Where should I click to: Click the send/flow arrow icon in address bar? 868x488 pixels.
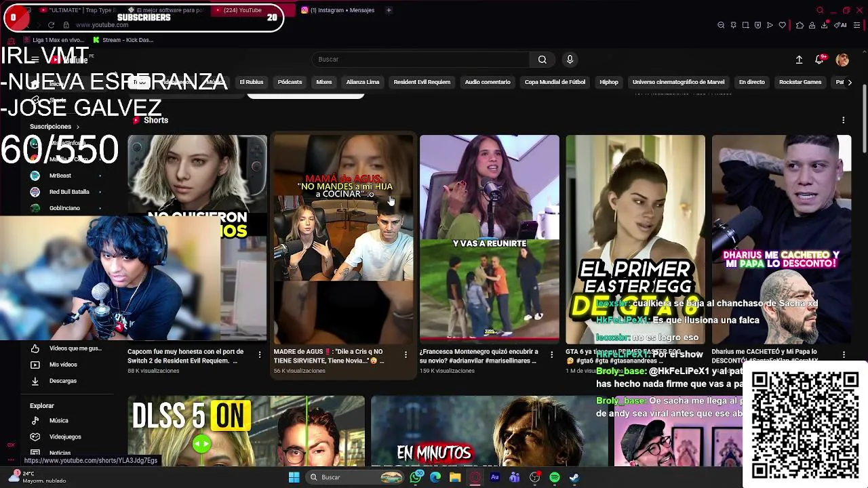point(770,25)
